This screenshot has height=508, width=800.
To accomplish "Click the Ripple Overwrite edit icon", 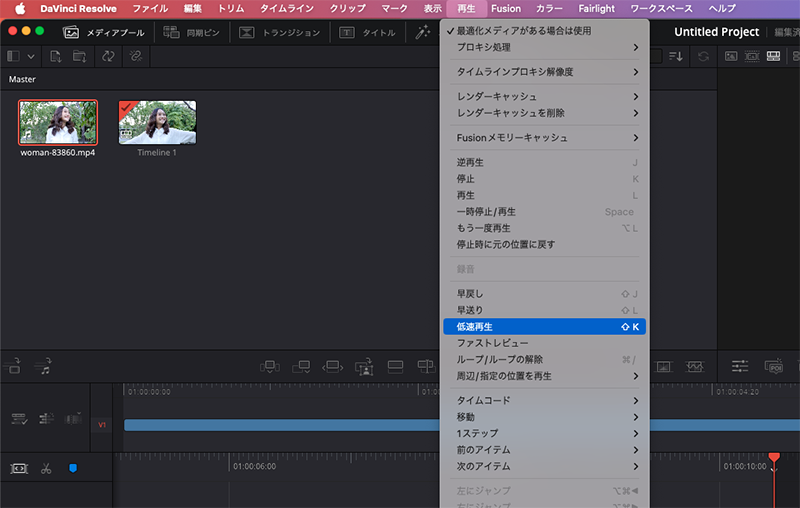I will point(333,367).
